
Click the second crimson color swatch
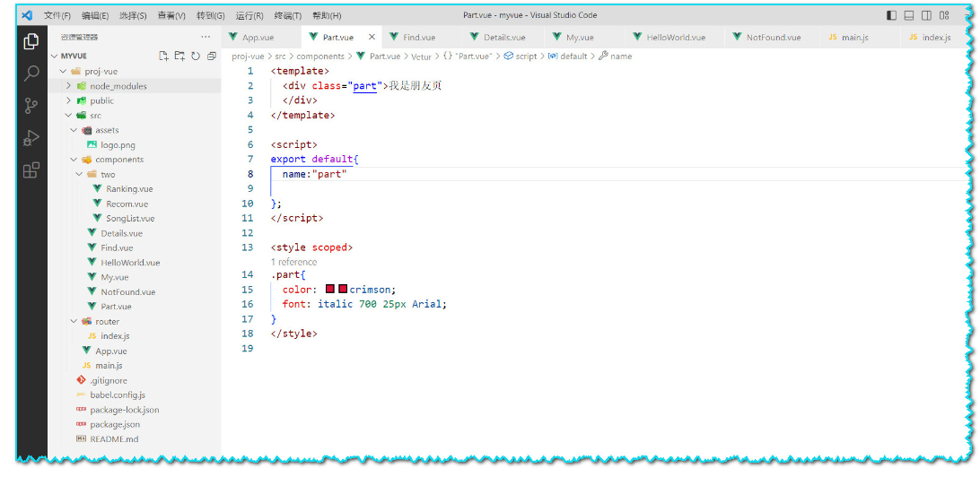pos(343,289)
